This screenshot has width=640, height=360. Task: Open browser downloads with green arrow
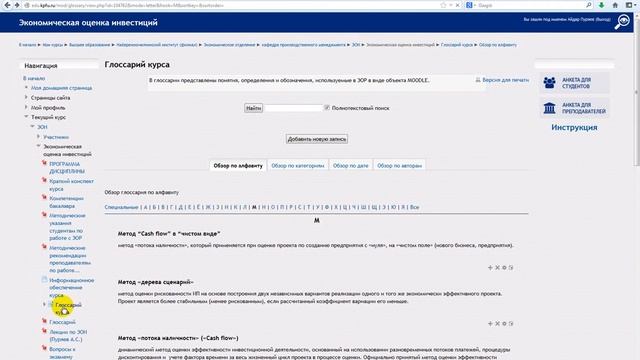point(601,5)
